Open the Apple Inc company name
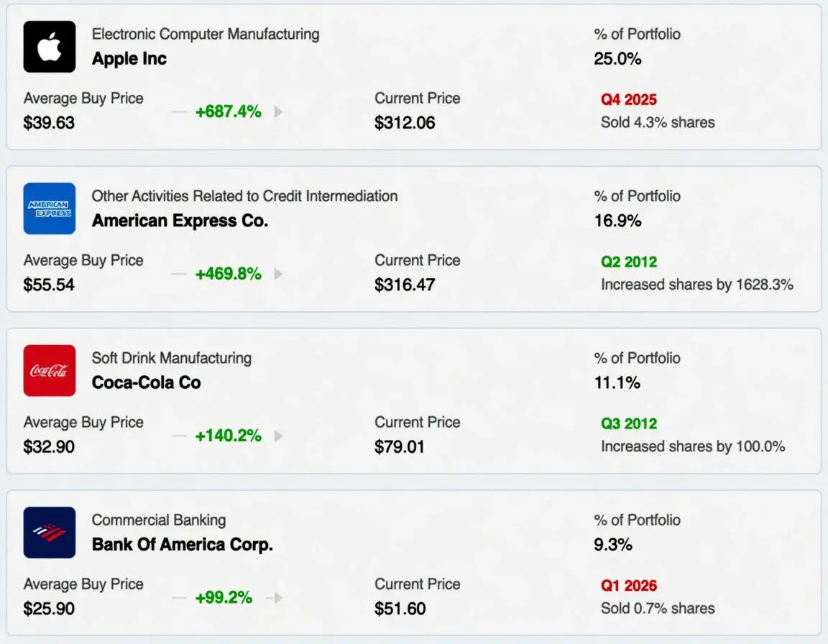Image resolution: width=828 pixels, height=644 pixels. point(129,59)
